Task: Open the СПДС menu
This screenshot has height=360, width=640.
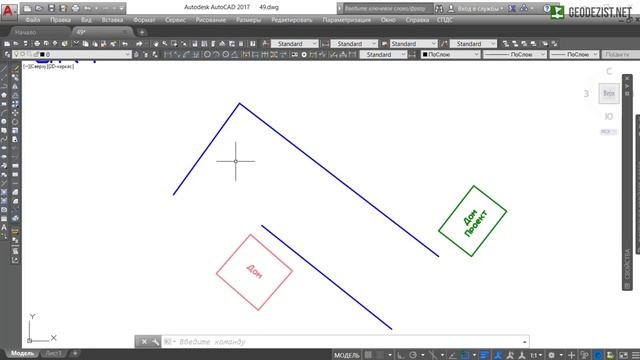Action: (444, 20)
